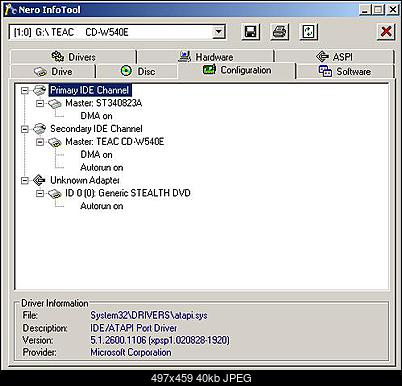Exit Nero InfoTool via the red X button
402x386 pixels.
click(x=386, y=32)
